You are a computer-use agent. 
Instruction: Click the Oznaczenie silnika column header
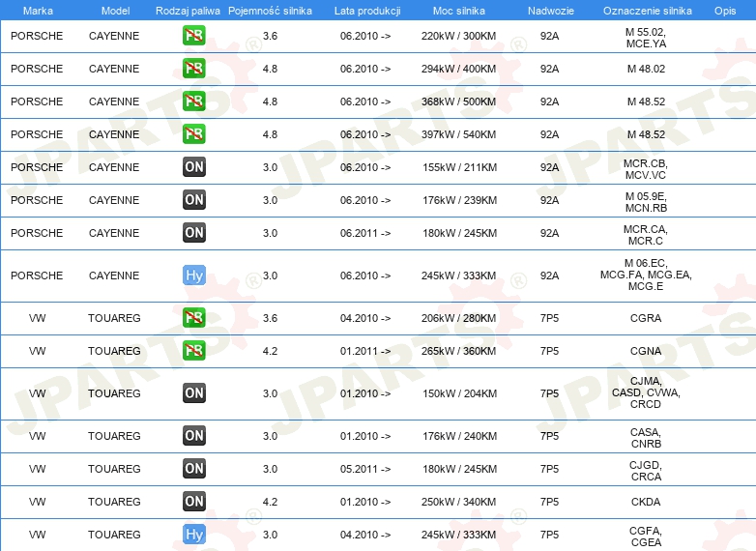(x=647, y=11)
